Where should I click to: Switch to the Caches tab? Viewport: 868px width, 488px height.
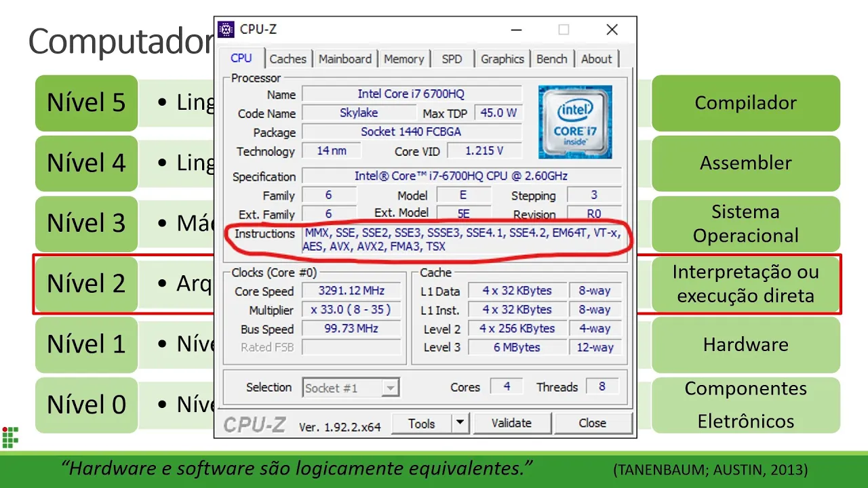pyautogui.click(x=288, y=59)
